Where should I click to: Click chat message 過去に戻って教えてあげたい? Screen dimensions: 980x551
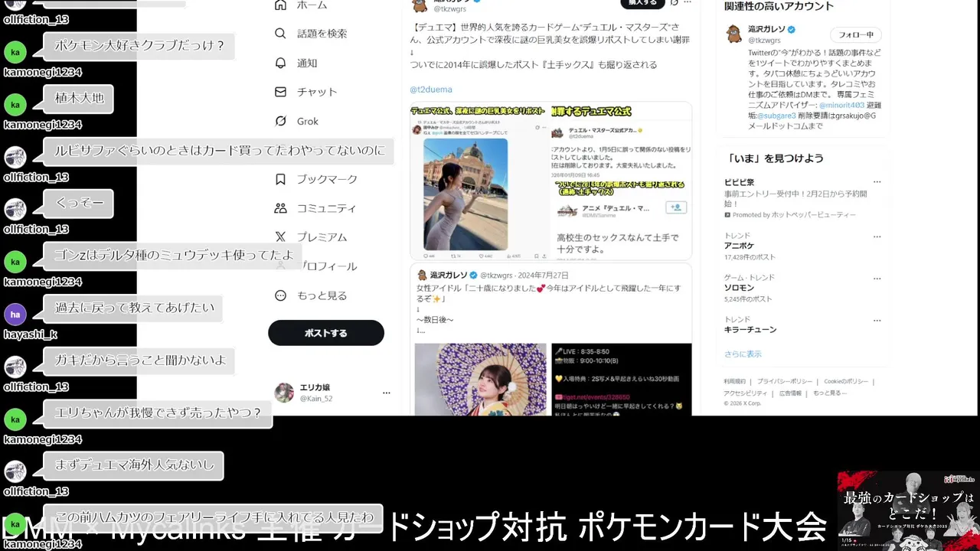(x=133, y=308)
